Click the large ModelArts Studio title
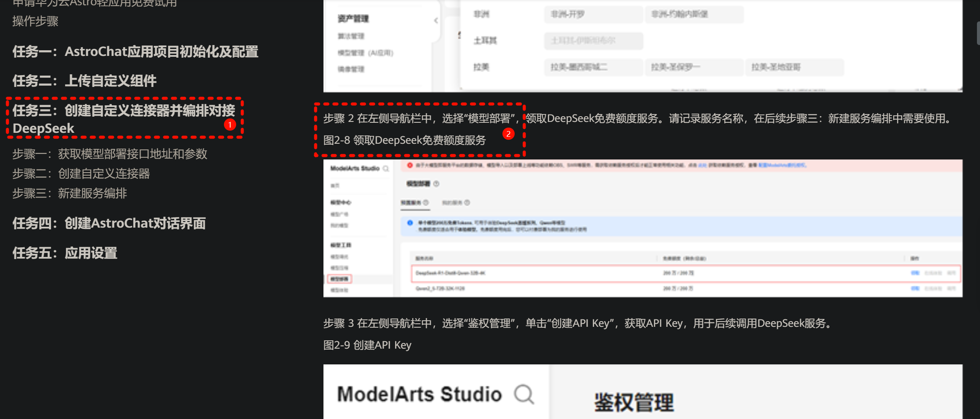The height and width of the screenshot is (419, 980). point(420,394)
